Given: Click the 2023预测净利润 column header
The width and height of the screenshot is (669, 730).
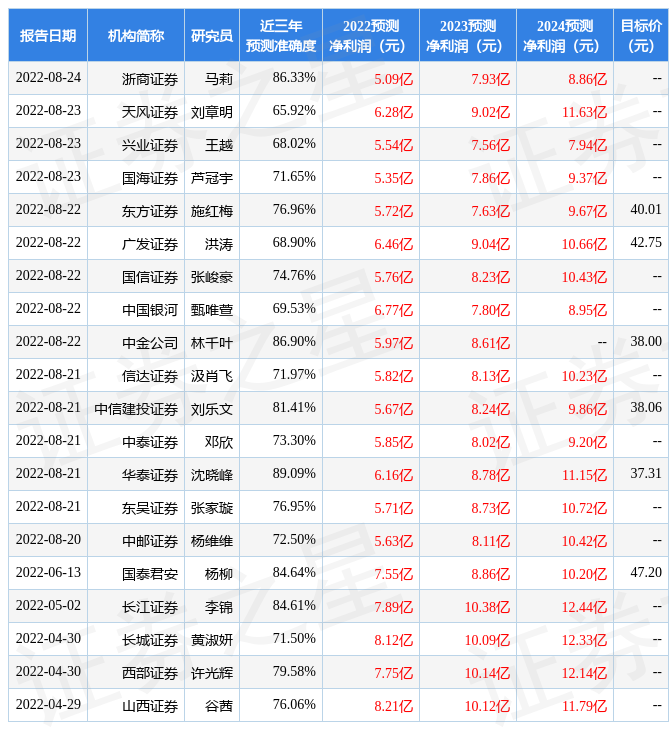Looking at the screenshot, I should point(468,35).
